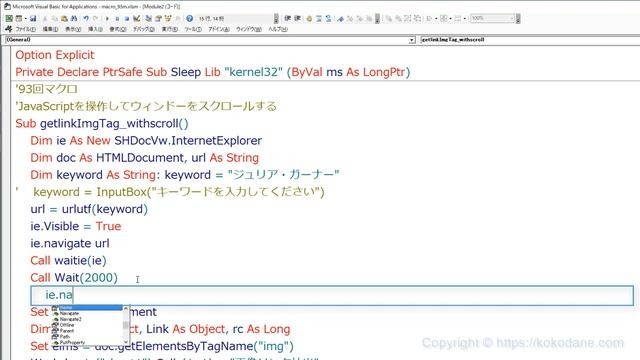Click the Copy toolbar icon
Screen dimensions: 640x360
tap(54, 18)
